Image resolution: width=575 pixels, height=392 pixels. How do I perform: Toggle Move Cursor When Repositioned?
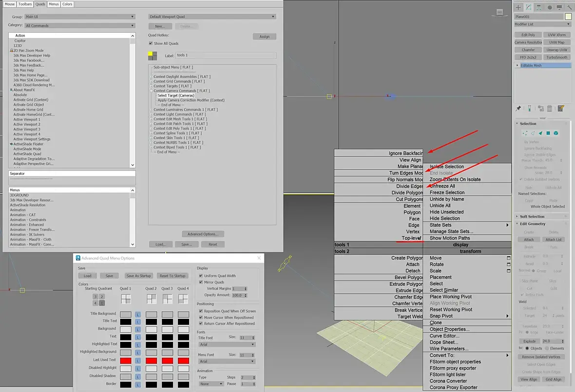coord(201,317)
